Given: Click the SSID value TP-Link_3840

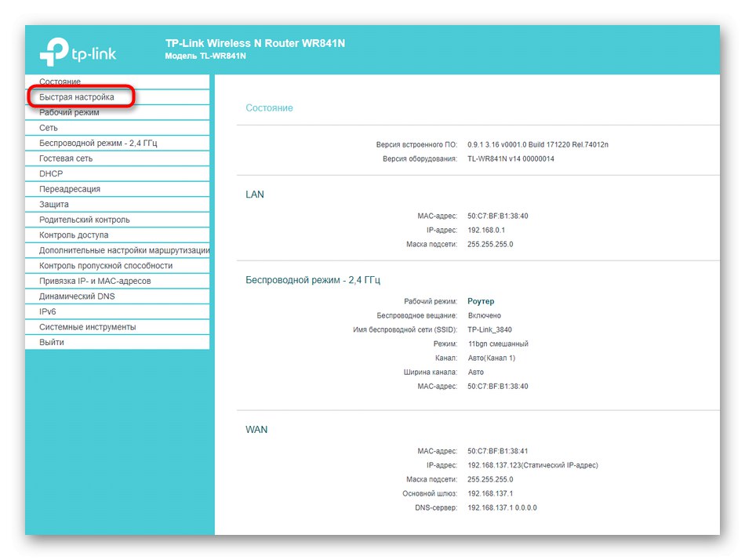Looking at the screenshot, I should click(x=490, y=329).
